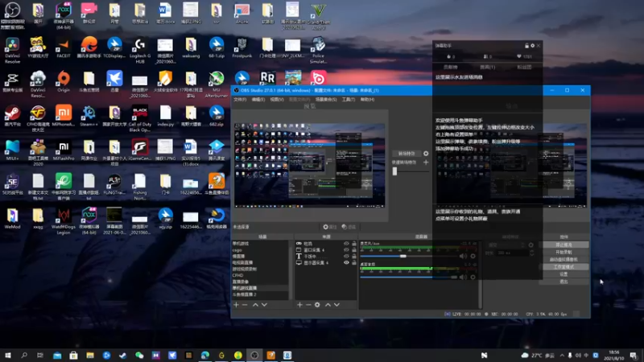Open 编辑(E) menu in OBS
Image resolution: width=644 pixels, height=362 pixels.
(x=258, y=99)
